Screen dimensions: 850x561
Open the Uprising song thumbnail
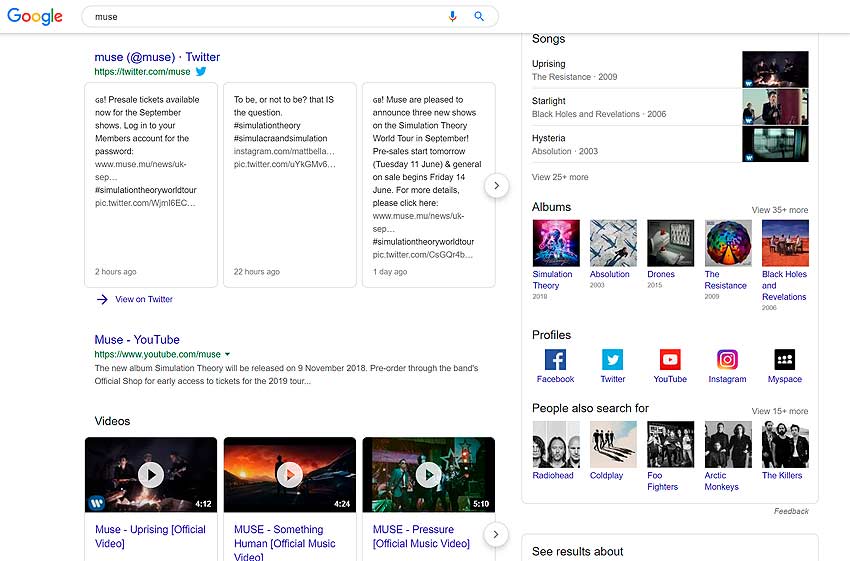(775, 69)
